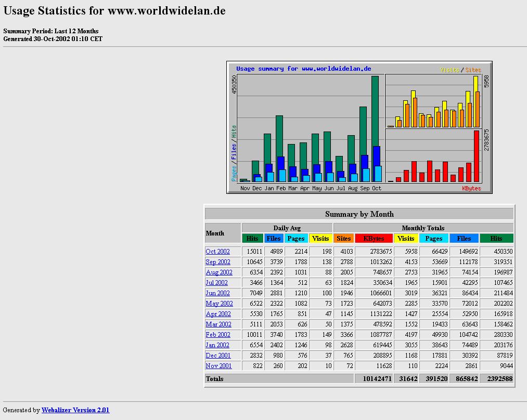This screenshot has width=527, height=420.
Task: Open the Oct 2002 monthly report link
Action: point(217,252)
